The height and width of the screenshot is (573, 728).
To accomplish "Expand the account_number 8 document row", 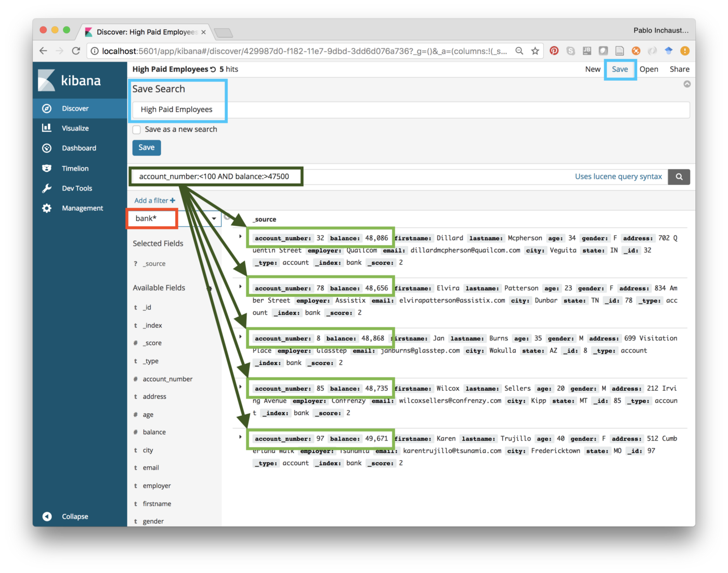I will [x=240, y=337].
